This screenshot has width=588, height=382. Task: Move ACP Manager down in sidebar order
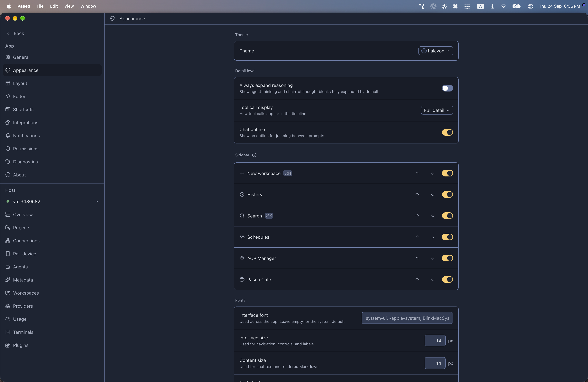tap(433, 258)
